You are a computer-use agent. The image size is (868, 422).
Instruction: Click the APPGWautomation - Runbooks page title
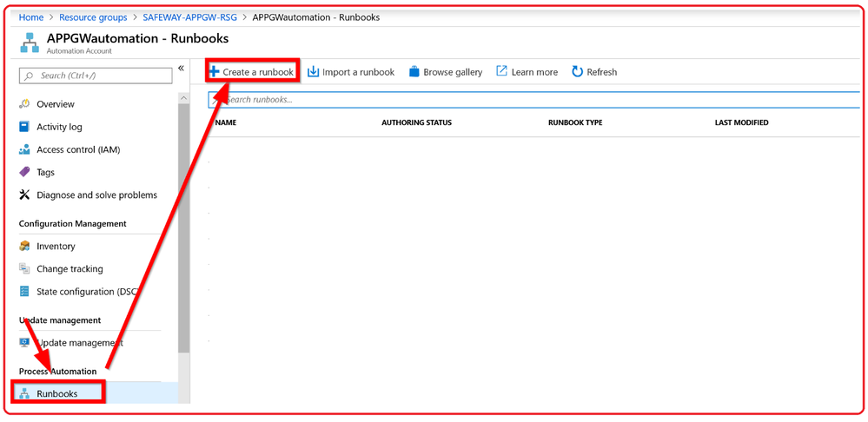pyautogui.click(x=138, y=39)
